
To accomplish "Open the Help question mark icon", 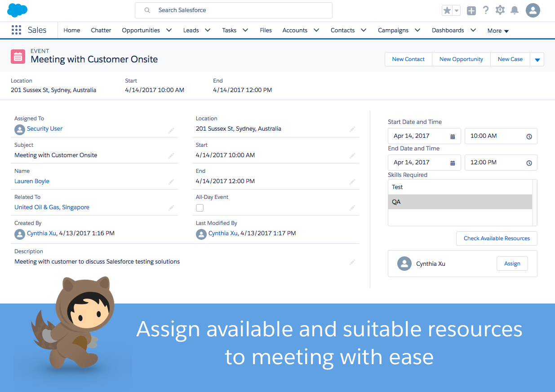I will [486, 10].
